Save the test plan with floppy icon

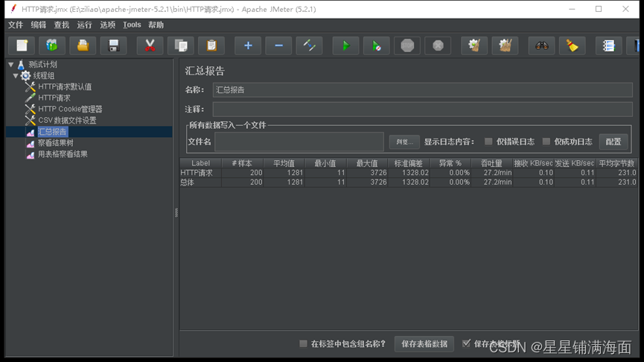pos(113,45)
